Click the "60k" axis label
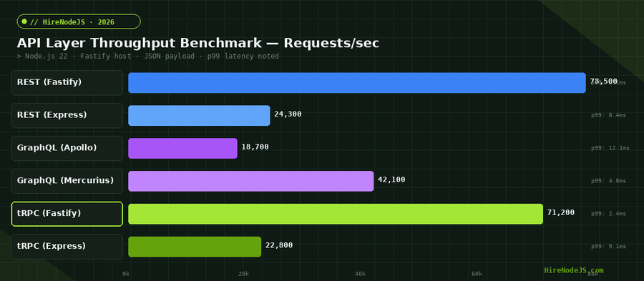Viewport: 644px width, 281px height. [x=477, y=274]
